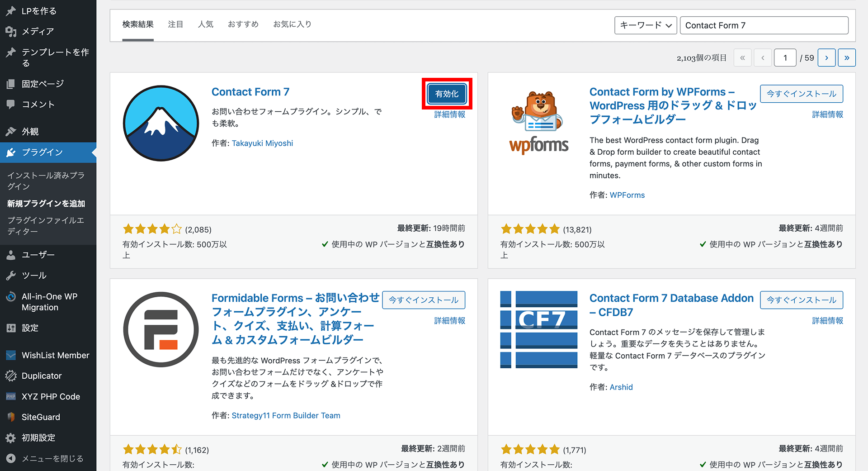The height and width of the screenshot is (471, 868).
Task: Click the ツール wrench icon
Action: point(11,275)
